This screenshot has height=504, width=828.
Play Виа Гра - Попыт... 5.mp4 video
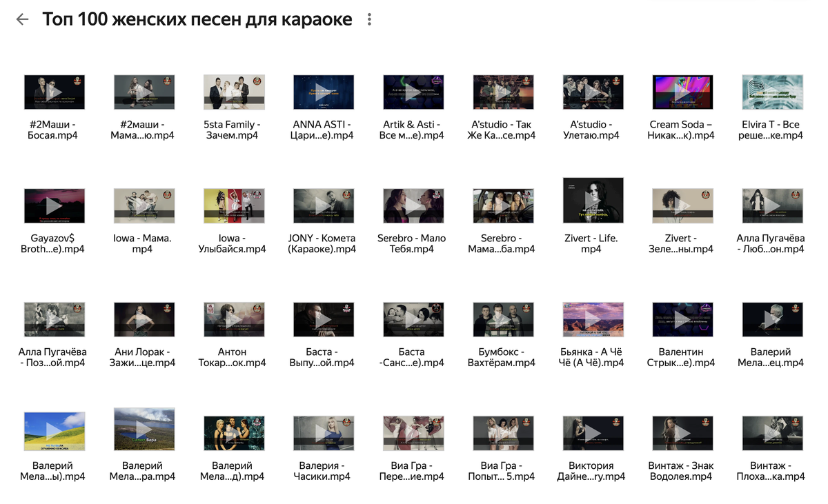click(503, 433)
